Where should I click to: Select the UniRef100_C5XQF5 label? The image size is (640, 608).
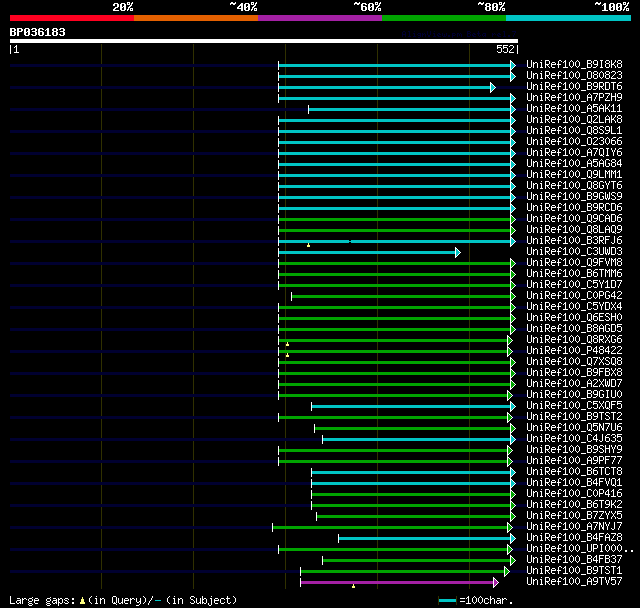[x=574, y=406]
